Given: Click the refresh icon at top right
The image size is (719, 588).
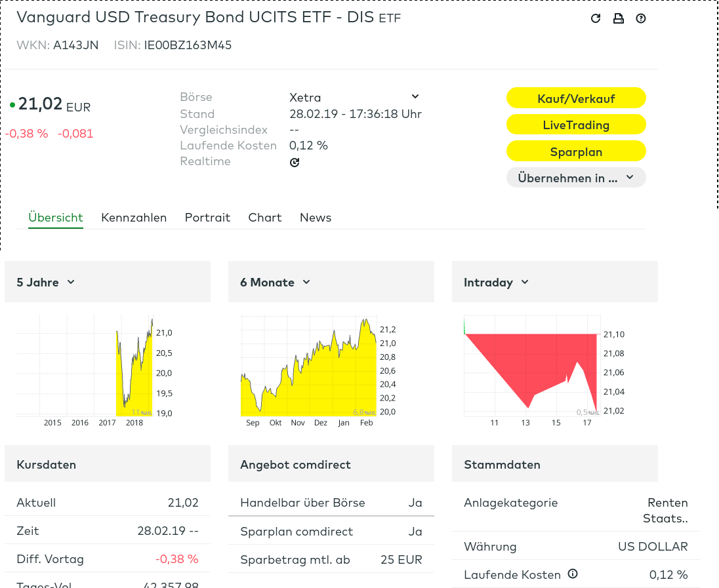Looking at the screenshot, I should pyautogui.click(x=595, y=18).
